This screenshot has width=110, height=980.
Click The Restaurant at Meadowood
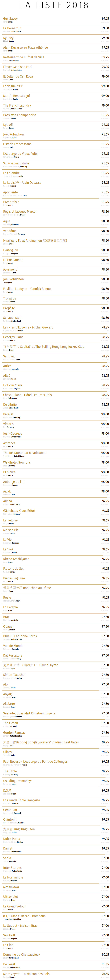25,453
